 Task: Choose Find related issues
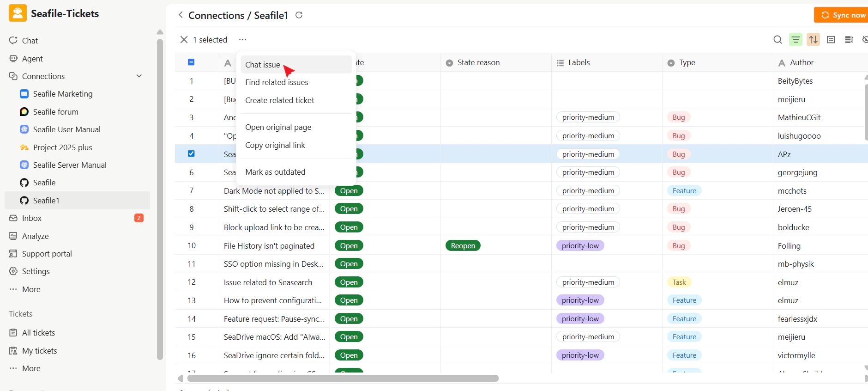click(296, 82)
